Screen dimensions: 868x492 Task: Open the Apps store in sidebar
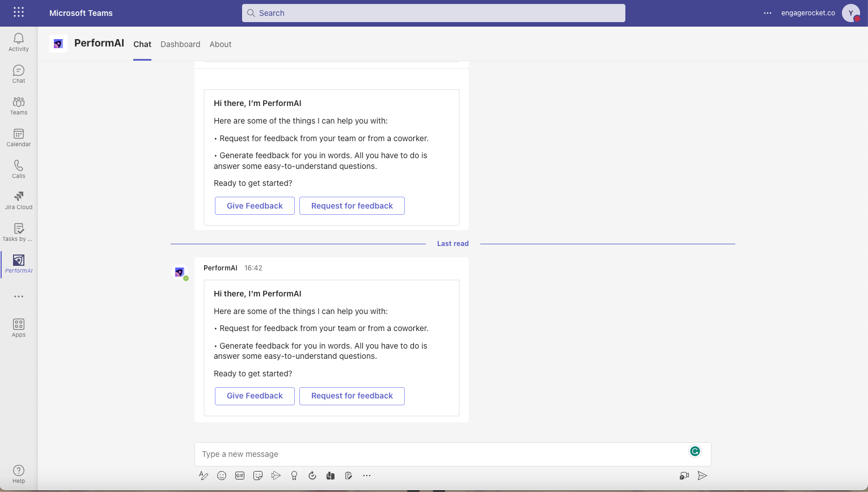click(x=19, y=328)
